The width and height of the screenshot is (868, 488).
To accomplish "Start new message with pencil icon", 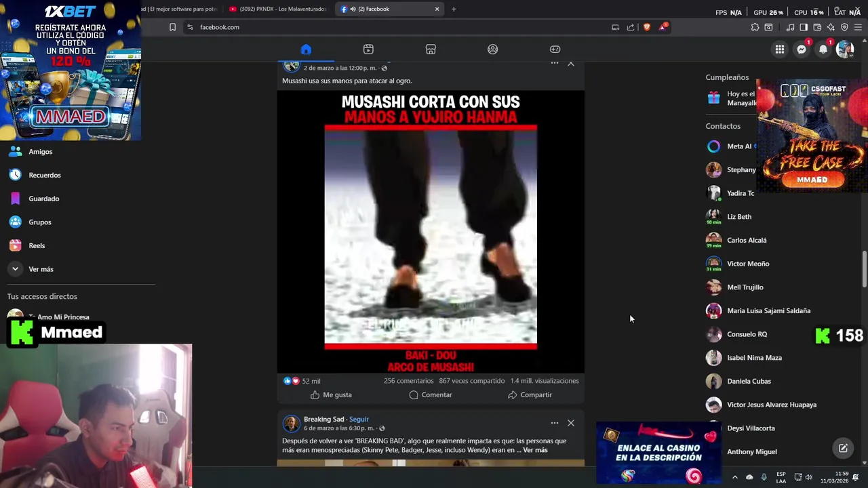I will (x=843, y=448).
